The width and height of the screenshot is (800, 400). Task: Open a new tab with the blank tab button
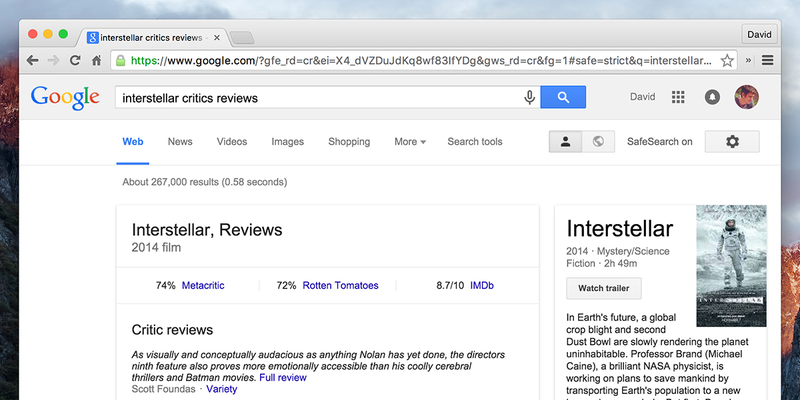click(x=242, y=38)
